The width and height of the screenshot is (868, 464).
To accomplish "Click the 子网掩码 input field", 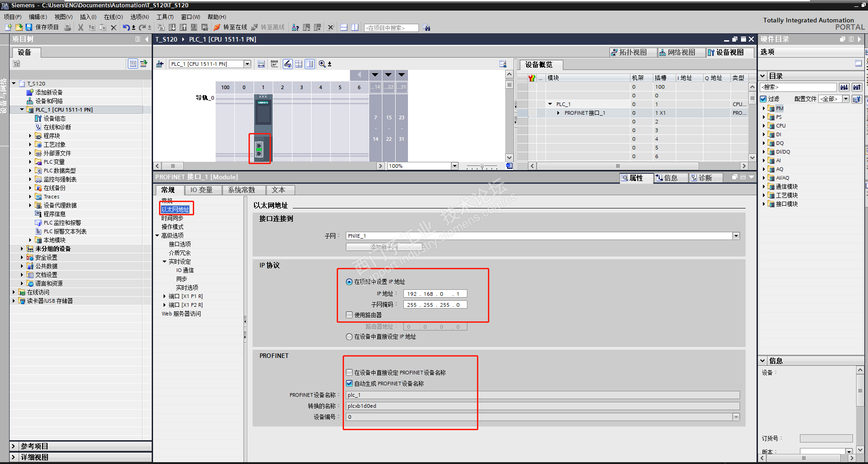I will (435, 305).
